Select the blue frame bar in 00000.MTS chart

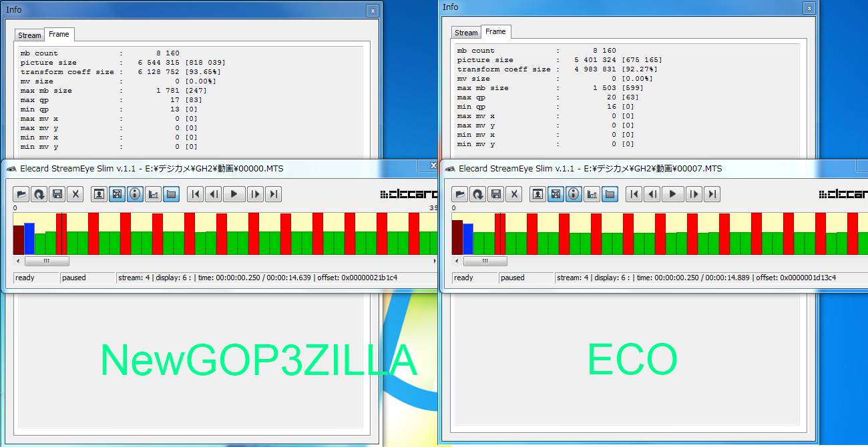tap(29, 238)
